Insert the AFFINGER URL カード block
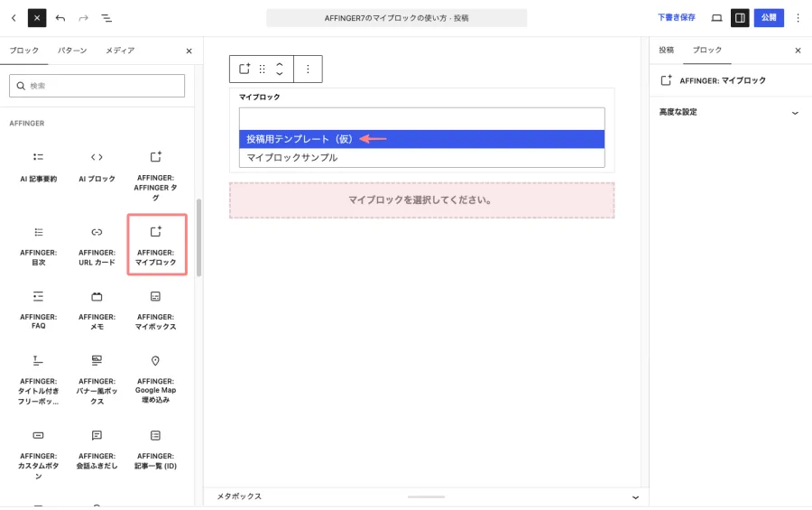 point(97,246)
